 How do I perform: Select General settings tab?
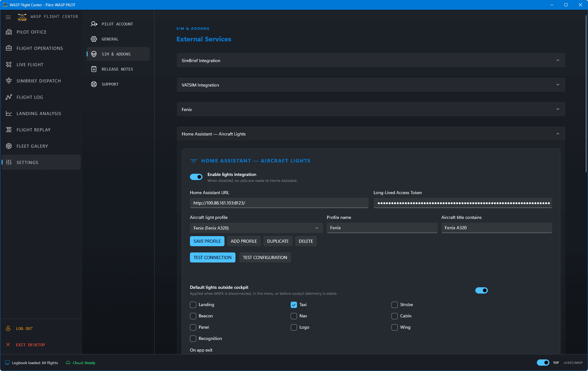tap(118, 39)
